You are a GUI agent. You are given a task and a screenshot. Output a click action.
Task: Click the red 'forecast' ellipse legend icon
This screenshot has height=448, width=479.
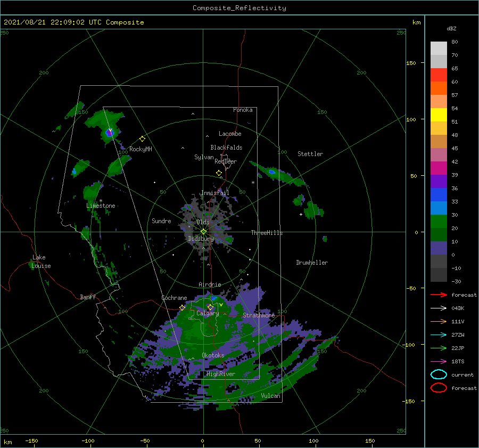[439, 388]
